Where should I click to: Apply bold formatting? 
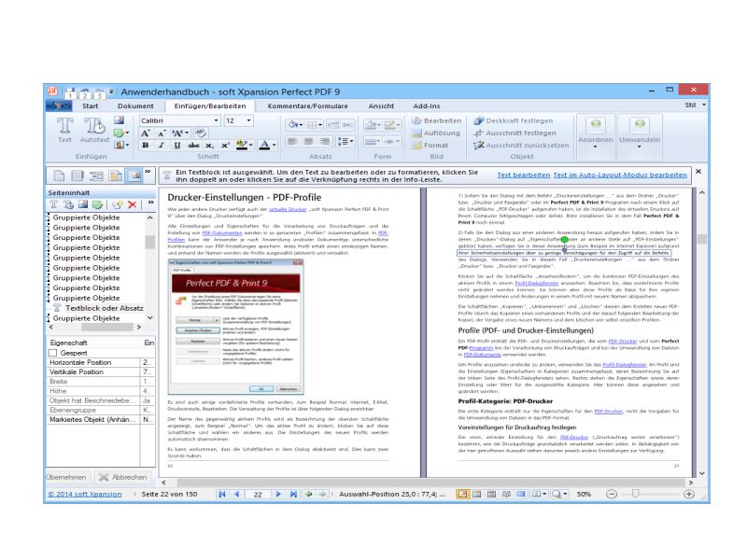(146, 146)
